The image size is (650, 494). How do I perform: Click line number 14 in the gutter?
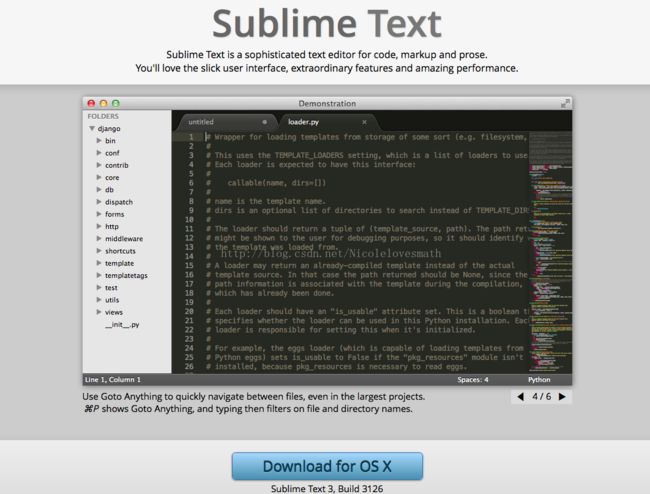189,257
